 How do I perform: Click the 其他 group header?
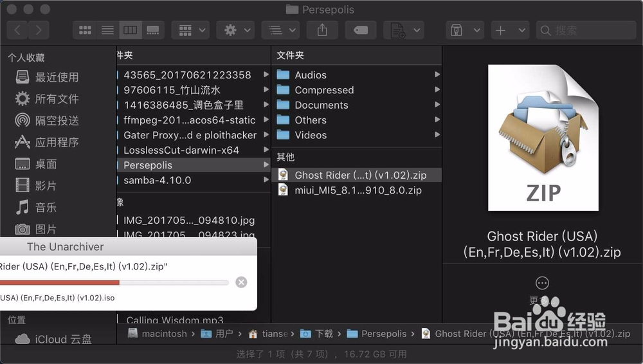coord(285,157)
